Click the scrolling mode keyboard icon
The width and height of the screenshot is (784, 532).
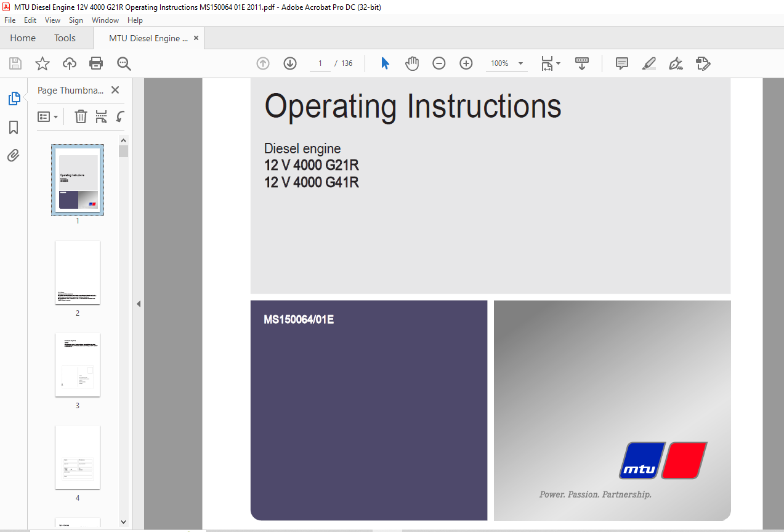[x=582, y=63]
